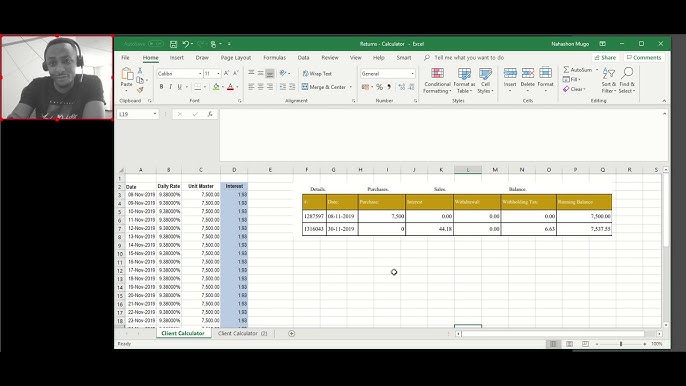Switch to Page Break Preview view

coord(585,344)
